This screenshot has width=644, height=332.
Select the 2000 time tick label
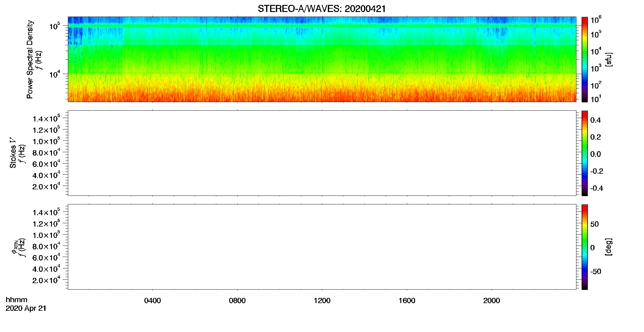coord(492,301)
